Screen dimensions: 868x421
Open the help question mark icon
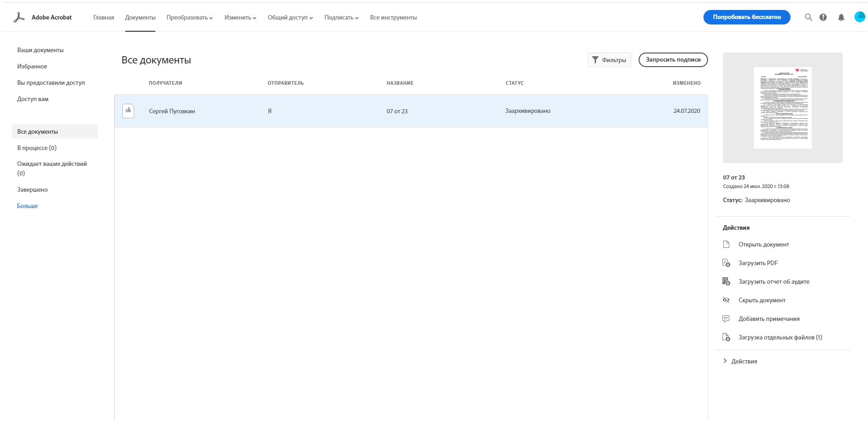click(x=823, y=17)
